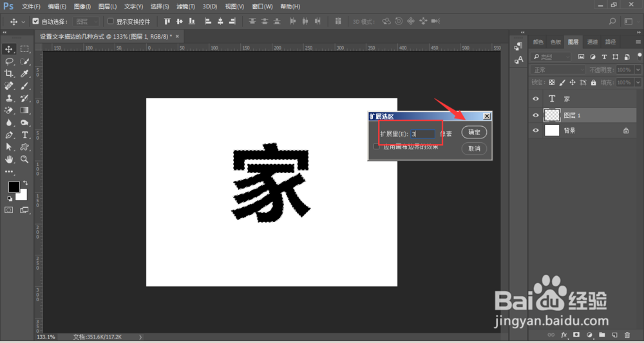Change screen mode icon in toolbox
The height and width of the screenshot is (343, 644).
click(x=24, y=210)
